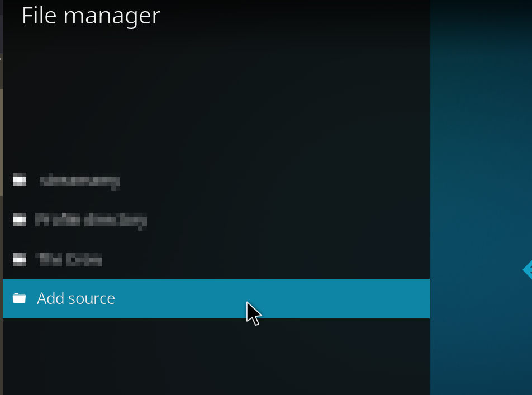Image resolution: width=532 pixels, height=395 pixels.
Task: Click blank row space right of second blurred entry
Action: tap(279, 220)
